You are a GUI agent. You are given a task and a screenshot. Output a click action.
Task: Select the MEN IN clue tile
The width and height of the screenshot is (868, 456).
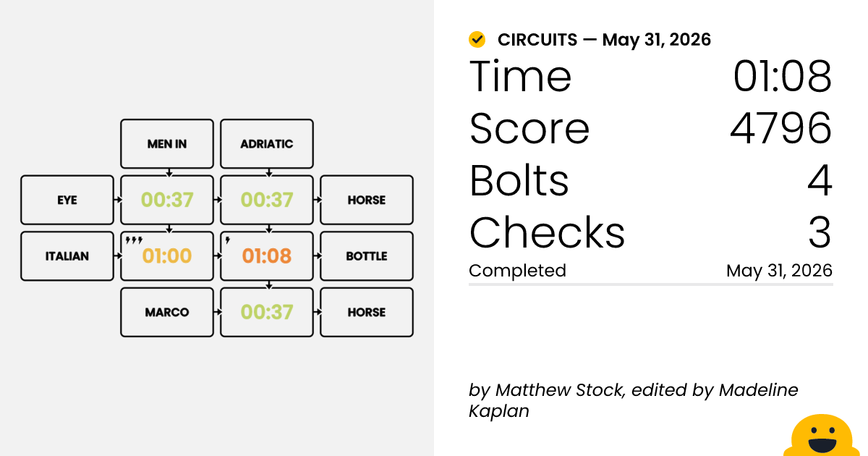click(167, 144)
